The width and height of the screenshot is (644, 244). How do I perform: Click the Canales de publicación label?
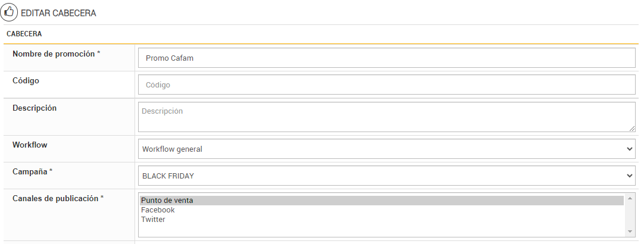(58, 198)
